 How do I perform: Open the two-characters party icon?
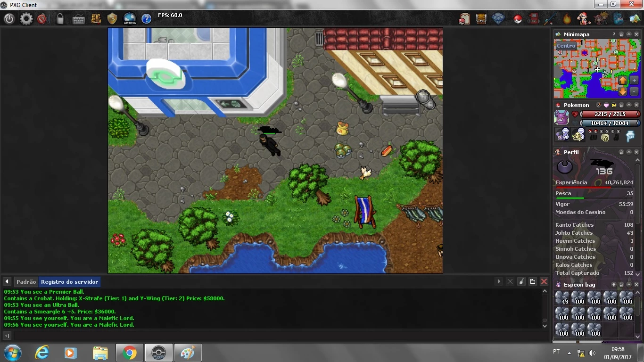601,19
